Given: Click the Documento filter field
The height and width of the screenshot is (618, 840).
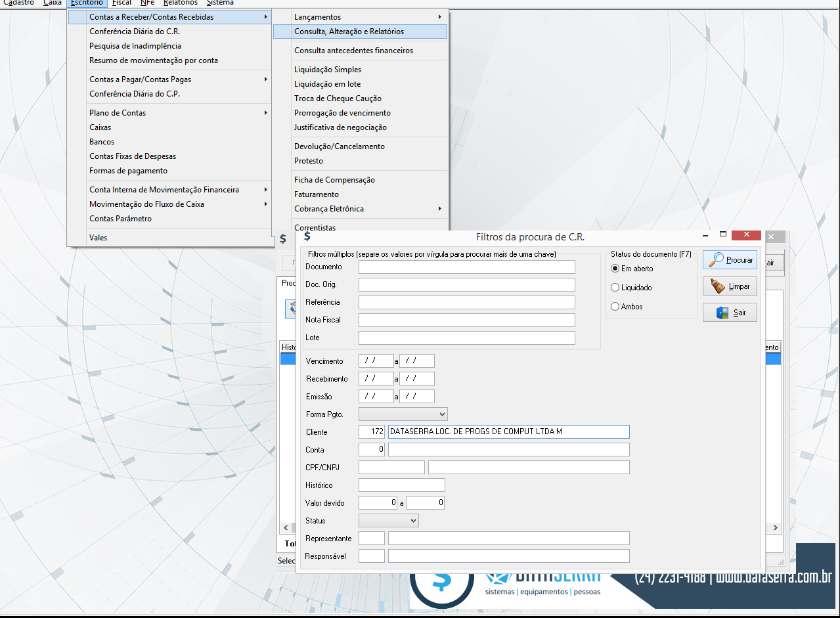Looking at the screenshot, I should point(467,267).
